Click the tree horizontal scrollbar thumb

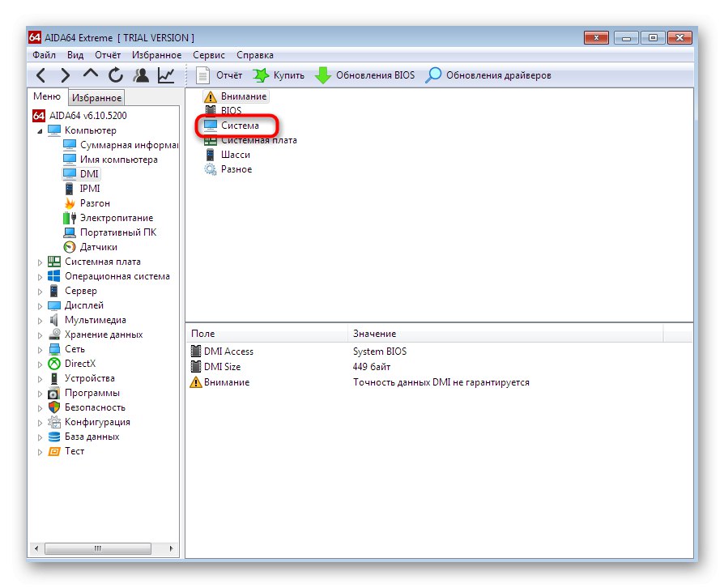(x=98, y=549)
